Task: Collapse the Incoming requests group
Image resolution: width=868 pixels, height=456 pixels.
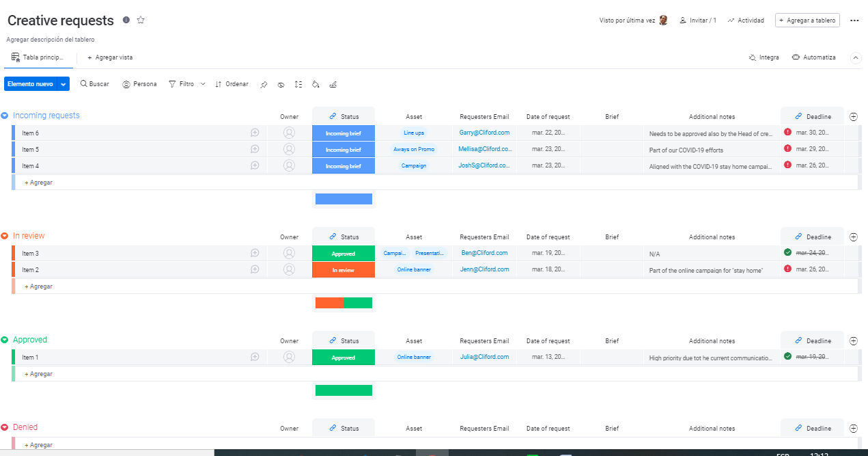Action: [x=5, y=116]
